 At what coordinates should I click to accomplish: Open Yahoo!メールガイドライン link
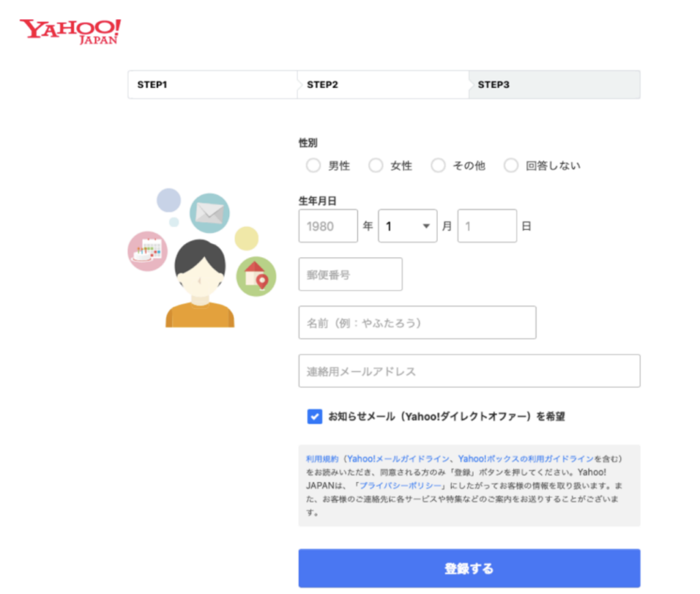[398, 459]
